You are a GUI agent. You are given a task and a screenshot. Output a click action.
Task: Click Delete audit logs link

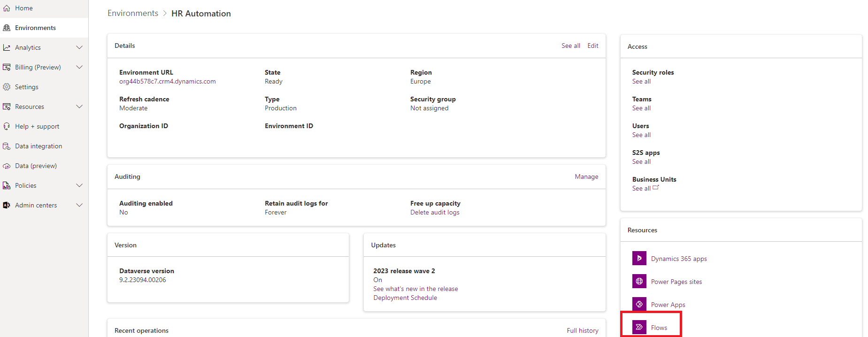pos(435,212)
